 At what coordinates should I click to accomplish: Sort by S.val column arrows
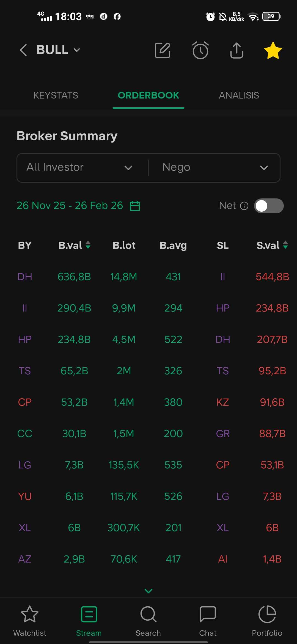click(285, 245)
